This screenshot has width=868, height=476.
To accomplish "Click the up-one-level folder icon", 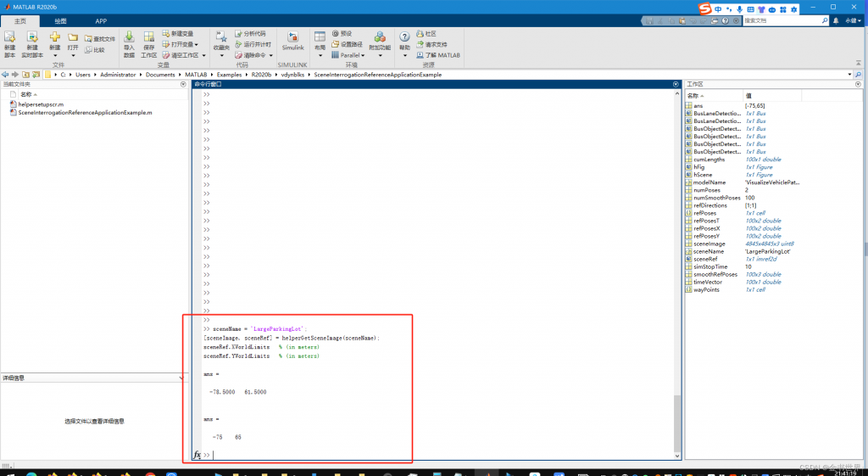I will click(25, 75).
